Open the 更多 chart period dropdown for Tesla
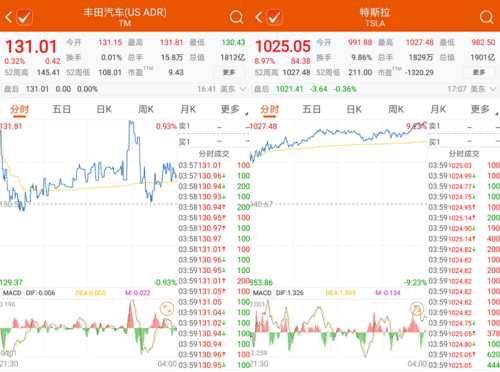 (x=484, y=109)
